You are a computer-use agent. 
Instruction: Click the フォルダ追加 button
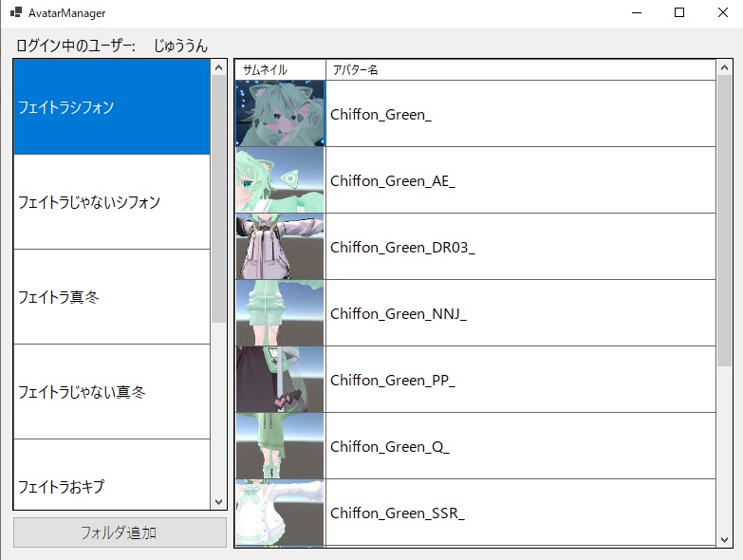coord(120,532)
